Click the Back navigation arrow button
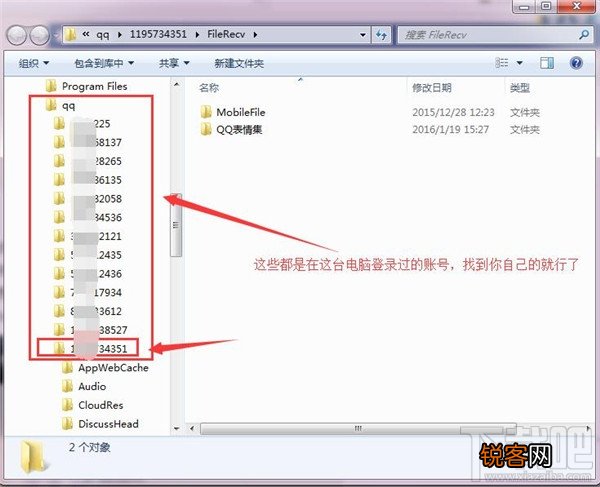600x487 pixels. (x=17, y=36)
